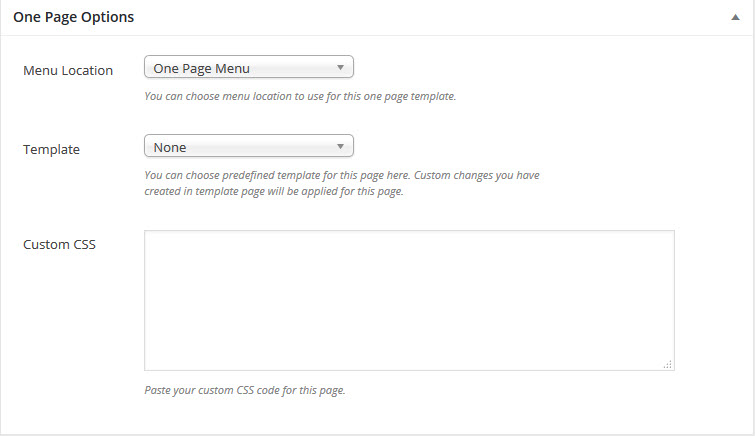Viewport: 755px width, 436px height.
Task: Select the 'One Page Menu' value text
Action: [x=201, y=68]
